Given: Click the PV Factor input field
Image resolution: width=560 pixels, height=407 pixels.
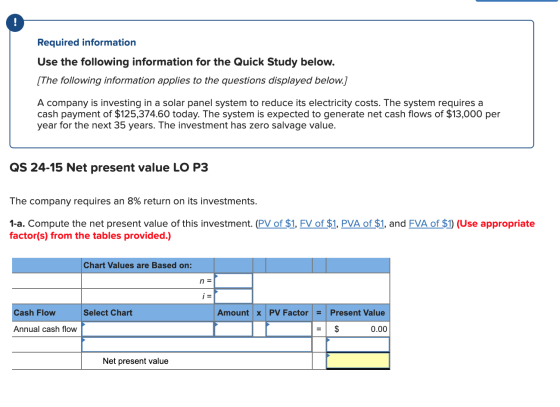Looking at the screenshot, I should tap(289, 329).
